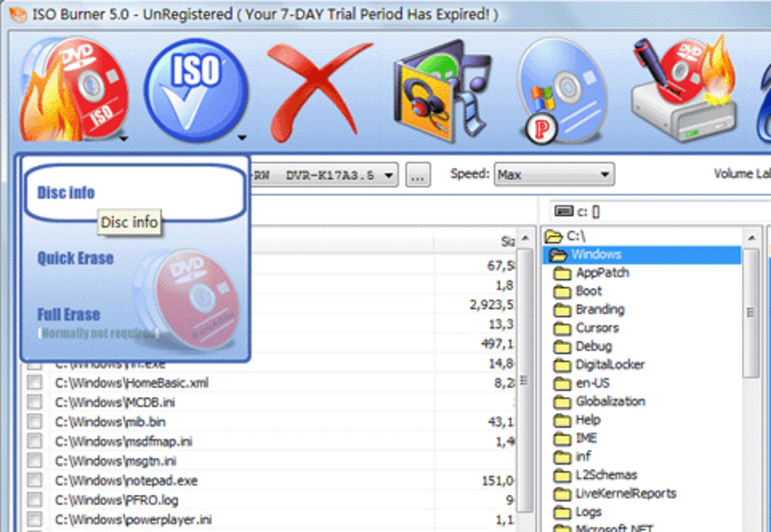771x532 pixels.
Task: Open the Debug folder
Action: click(583, 346)
